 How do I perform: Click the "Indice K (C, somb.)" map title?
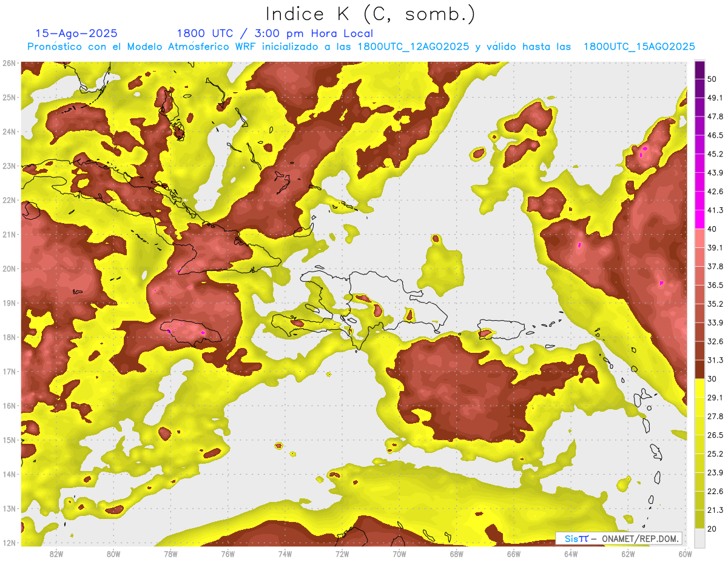pyautogui.click(x=371, y=15)
